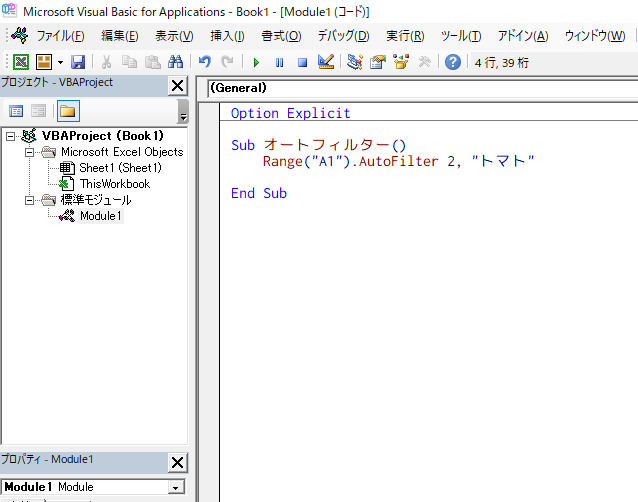Click the VBA menu bar system icon
This screenshot has height=502, width=638.
[x=20, y=36]
